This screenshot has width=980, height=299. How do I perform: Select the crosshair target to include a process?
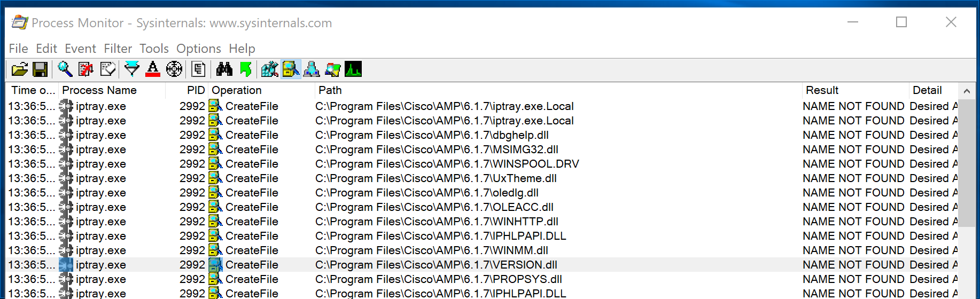click(174, 69)
